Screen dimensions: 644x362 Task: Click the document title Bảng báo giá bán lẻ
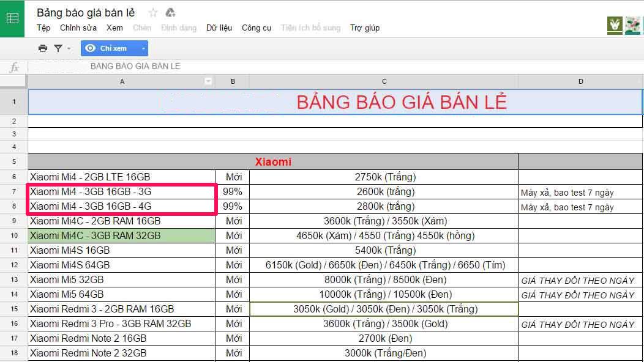click(86, 13)
